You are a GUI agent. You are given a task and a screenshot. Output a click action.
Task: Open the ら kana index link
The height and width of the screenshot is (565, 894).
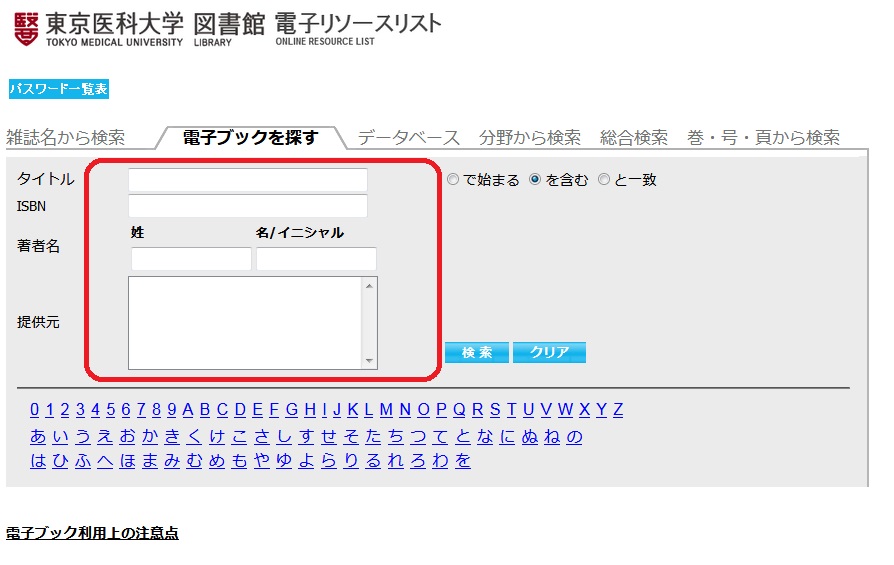[329, 460]
